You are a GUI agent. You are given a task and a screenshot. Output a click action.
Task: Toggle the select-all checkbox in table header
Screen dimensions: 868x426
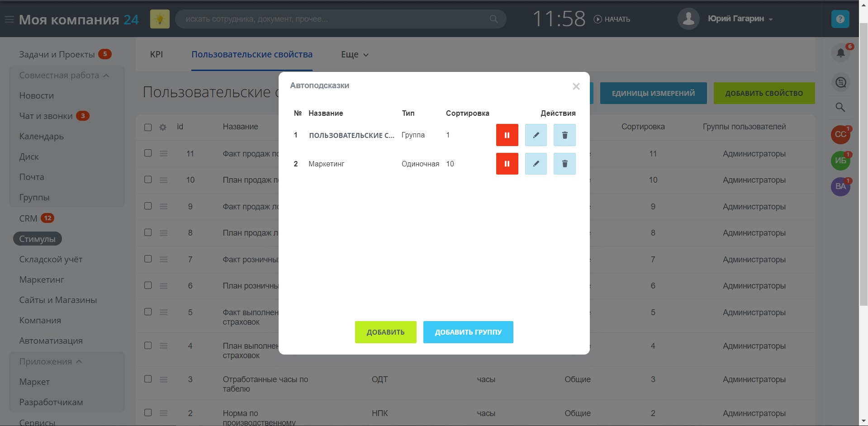point(148,128)
